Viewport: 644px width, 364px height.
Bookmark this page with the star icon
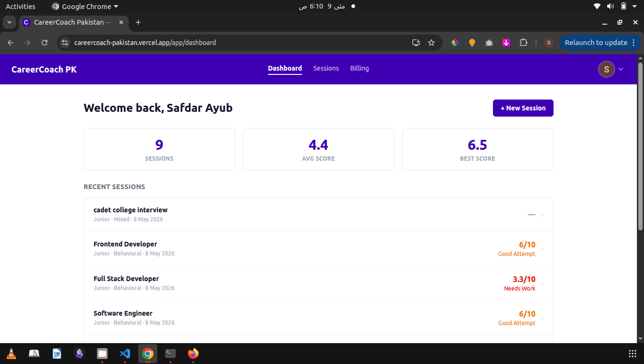coord(431,43)
